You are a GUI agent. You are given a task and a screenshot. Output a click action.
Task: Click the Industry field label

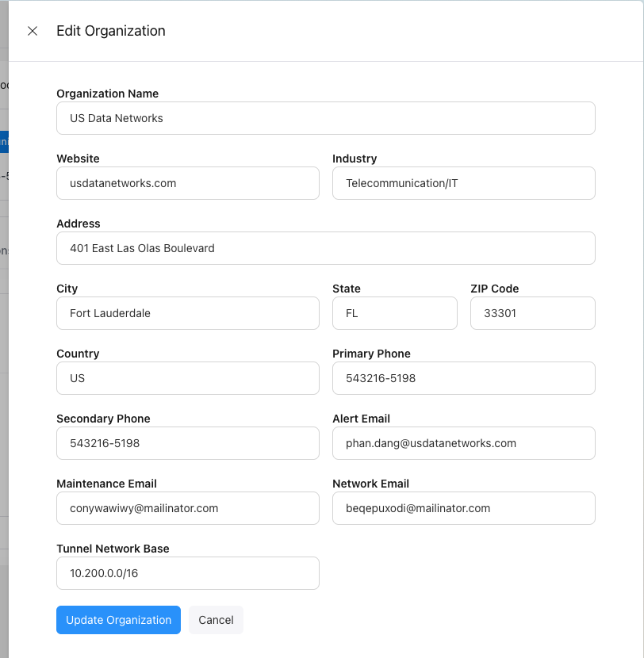354,159
